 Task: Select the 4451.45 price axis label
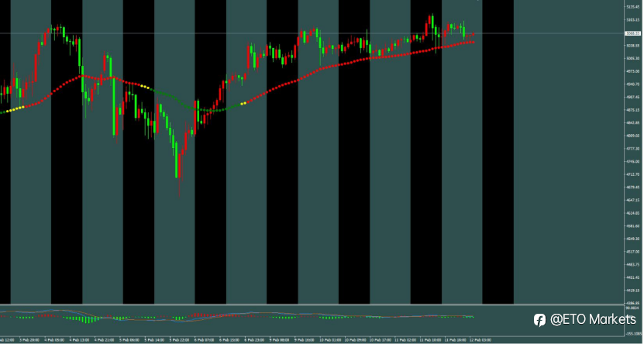633,277
